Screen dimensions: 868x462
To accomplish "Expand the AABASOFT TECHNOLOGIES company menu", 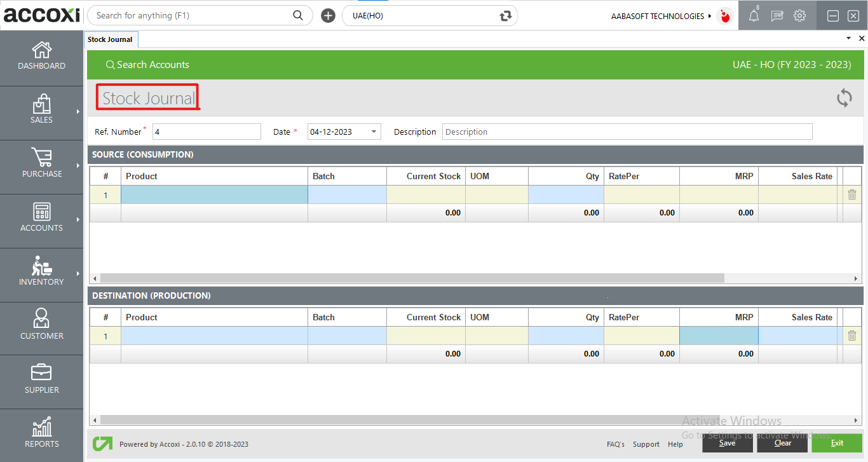I will coord(662,16).
